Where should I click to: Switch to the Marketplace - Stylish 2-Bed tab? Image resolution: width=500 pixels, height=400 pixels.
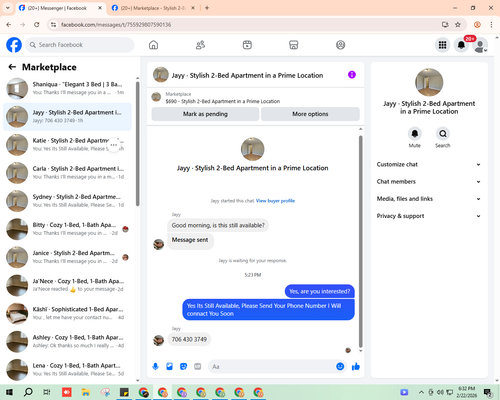point(153,8)
